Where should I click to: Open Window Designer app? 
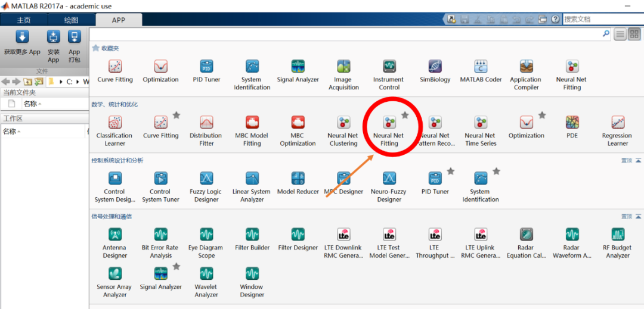252,282
